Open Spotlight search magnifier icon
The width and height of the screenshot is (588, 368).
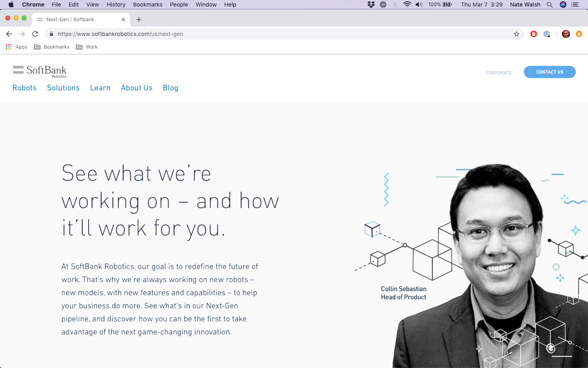click(x=550, y=5)
